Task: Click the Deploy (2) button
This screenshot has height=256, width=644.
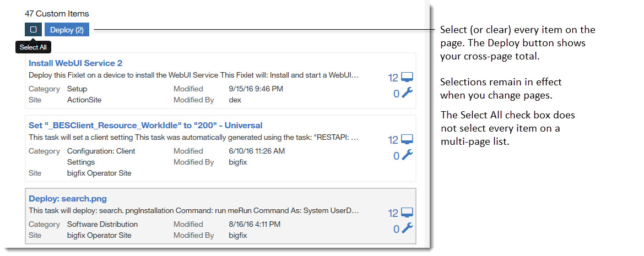Action: tap(67, 30)
